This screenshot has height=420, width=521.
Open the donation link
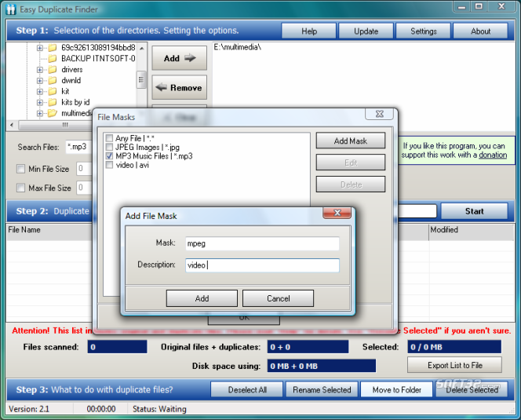point(493,155)
